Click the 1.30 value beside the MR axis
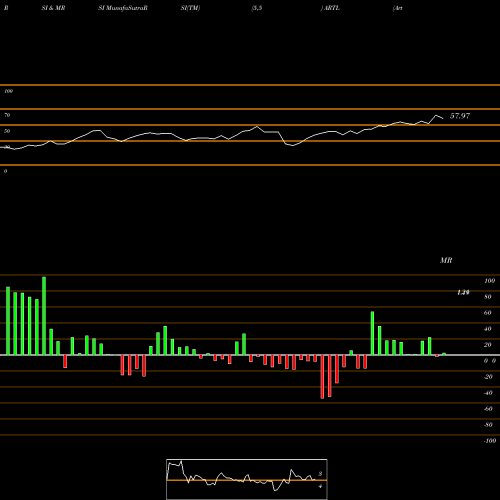Image resolution: width=500 pixels, height=500 pixels. pyautogui.click(x=463, y=292)
